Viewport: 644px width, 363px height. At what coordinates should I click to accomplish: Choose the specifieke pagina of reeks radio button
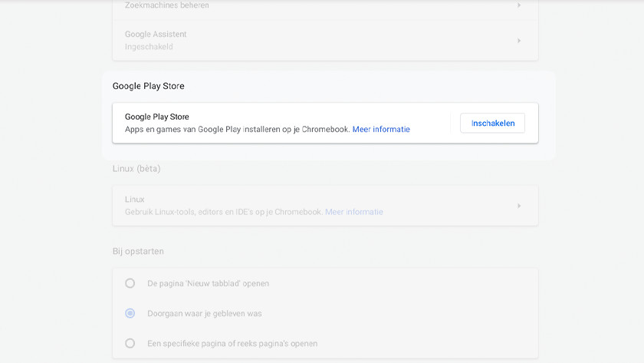point(130,343)
